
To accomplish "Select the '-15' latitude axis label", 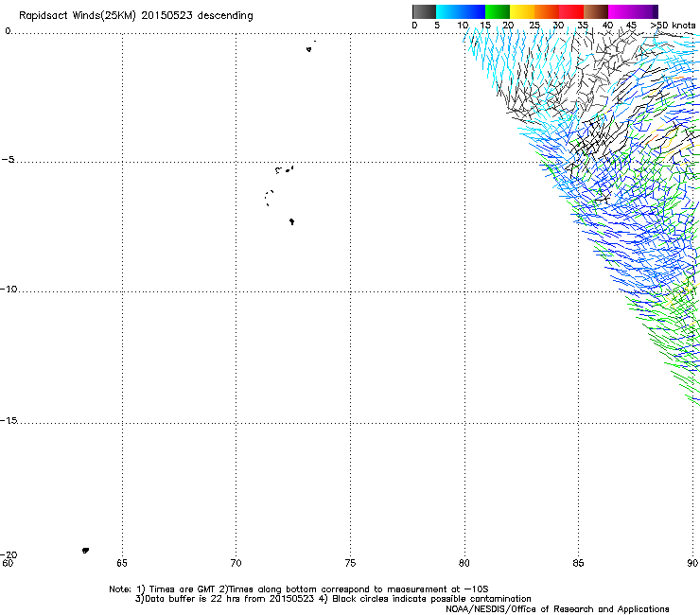I will pyautogui.click(x=9, y=420).
